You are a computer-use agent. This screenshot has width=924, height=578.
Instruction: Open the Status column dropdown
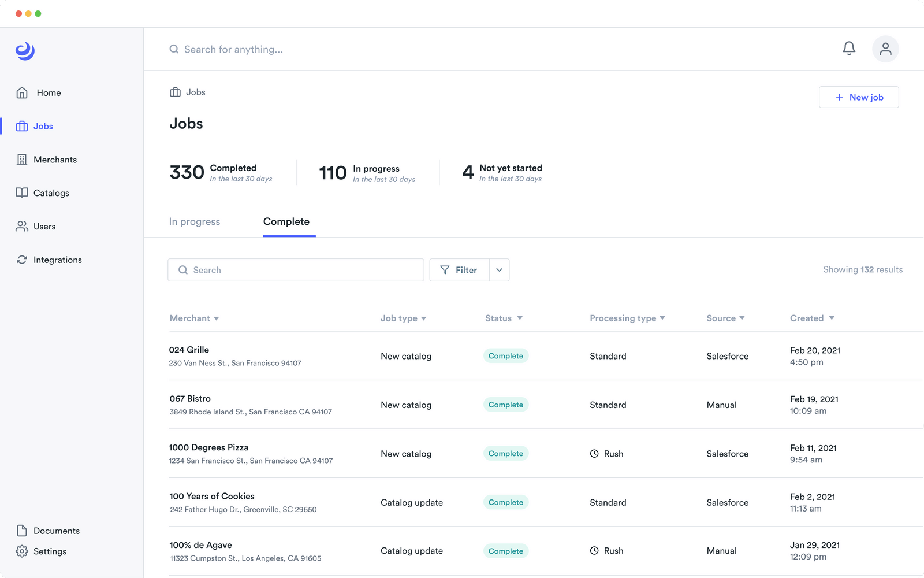click(x=520, y=318)
